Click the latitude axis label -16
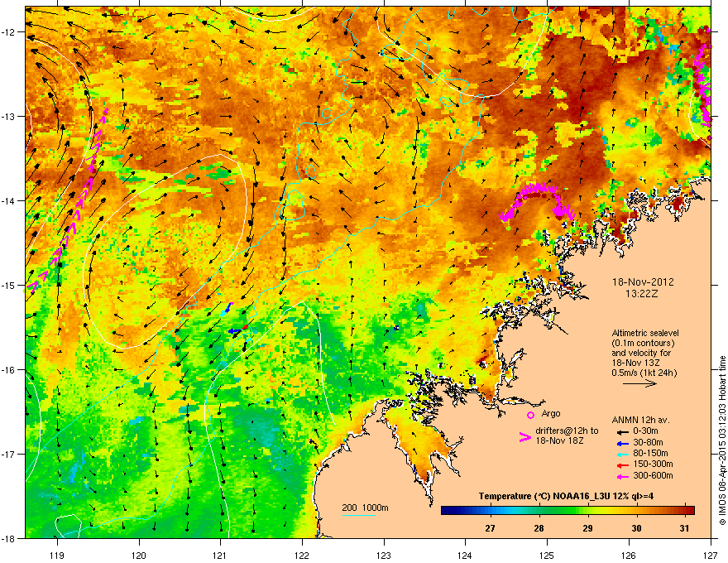This screenshot has height=563, width=728. (8, 370)
